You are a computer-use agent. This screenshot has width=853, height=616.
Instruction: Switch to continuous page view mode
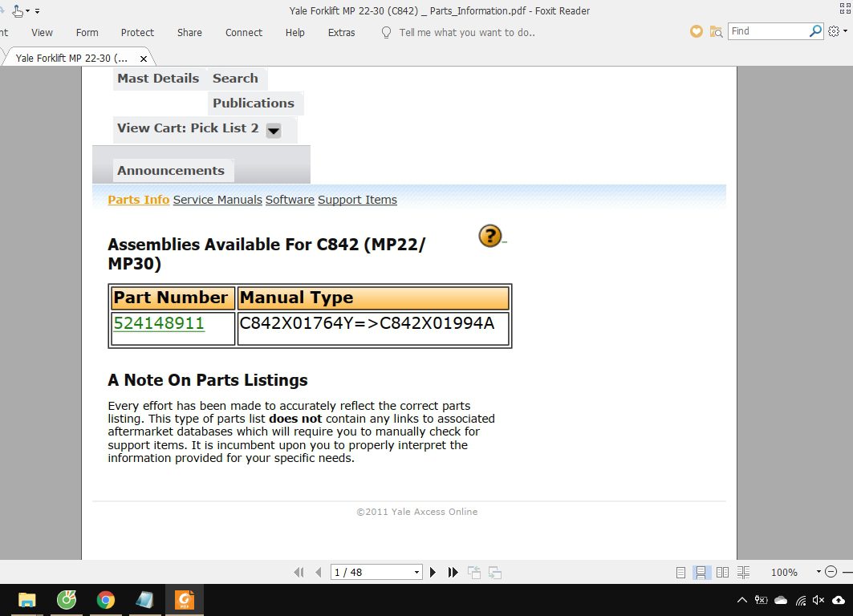click(701, 572)
